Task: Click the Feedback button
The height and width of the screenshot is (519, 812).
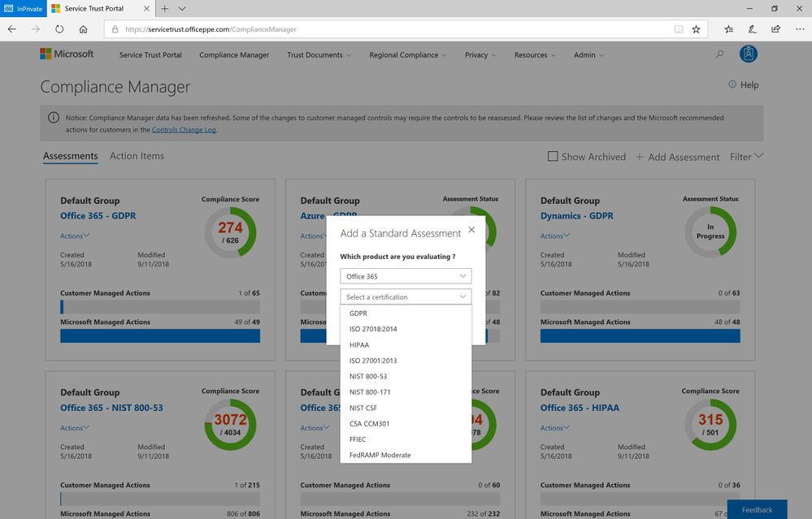Action: click(x=757, y=510)
